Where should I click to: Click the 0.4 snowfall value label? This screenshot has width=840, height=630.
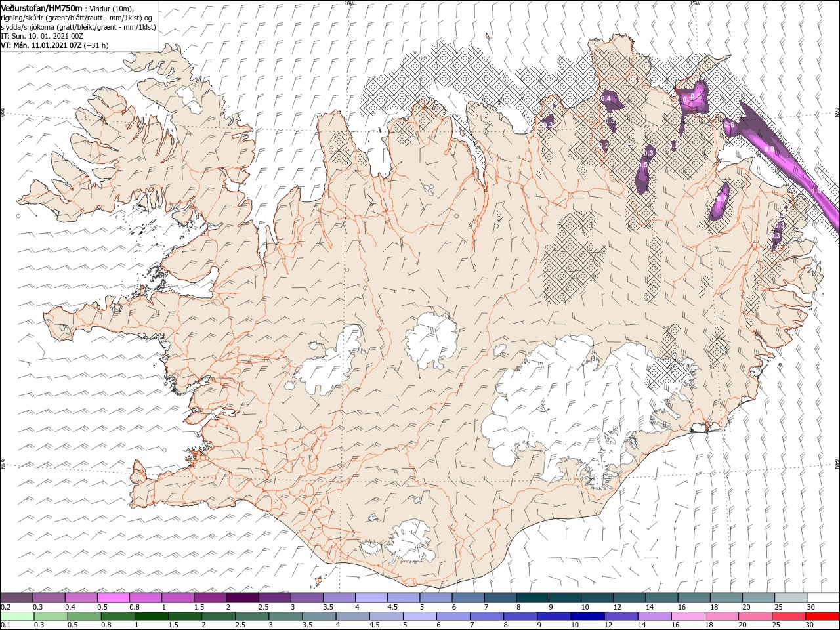606,99
